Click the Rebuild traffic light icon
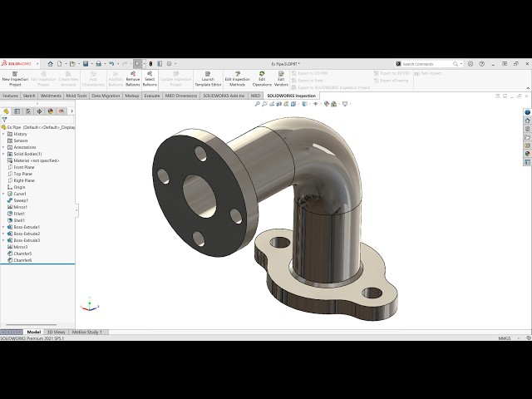 (150, 64)
